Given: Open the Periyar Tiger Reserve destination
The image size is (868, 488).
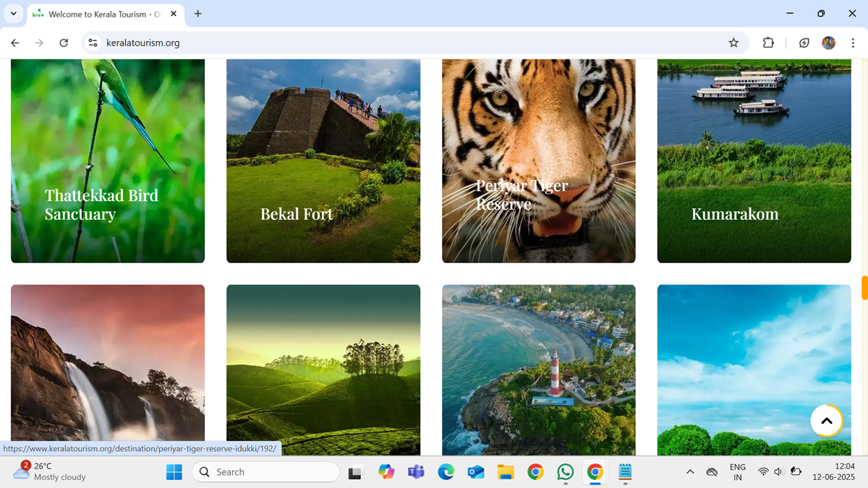Looking at the screenshot, I should 538,160.
